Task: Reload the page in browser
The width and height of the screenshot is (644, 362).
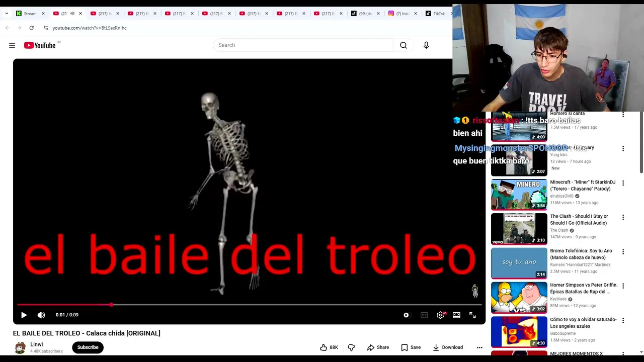Action: pyautogui.click(x=31, y=28)
